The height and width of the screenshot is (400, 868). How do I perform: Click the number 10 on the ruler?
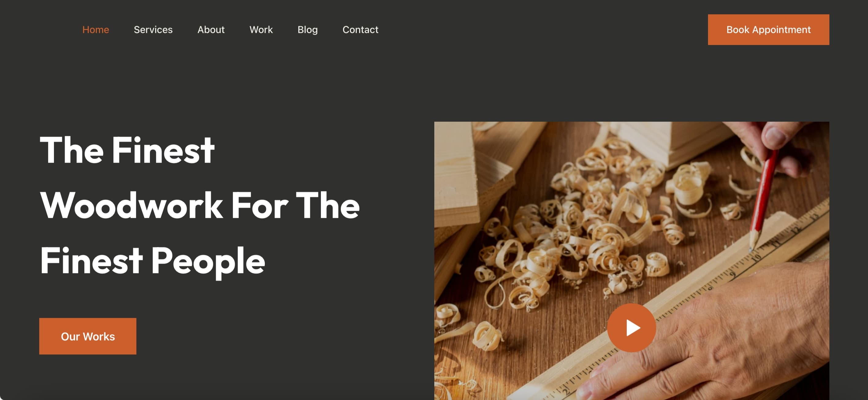coord(756,258)
